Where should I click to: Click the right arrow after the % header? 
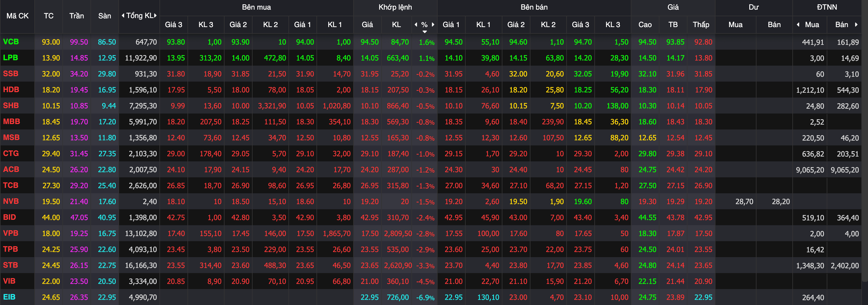[x=433, y=25]
